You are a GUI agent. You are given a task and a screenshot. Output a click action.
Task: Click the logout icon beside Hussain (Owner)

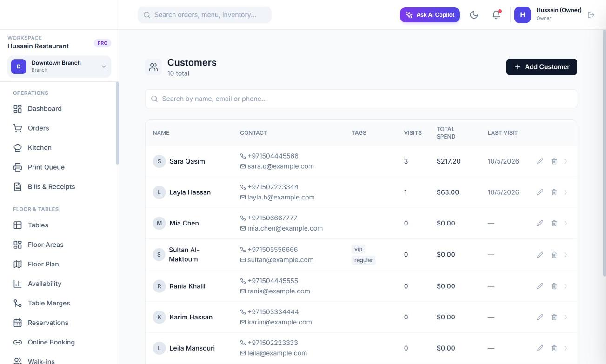click(591, 15)
